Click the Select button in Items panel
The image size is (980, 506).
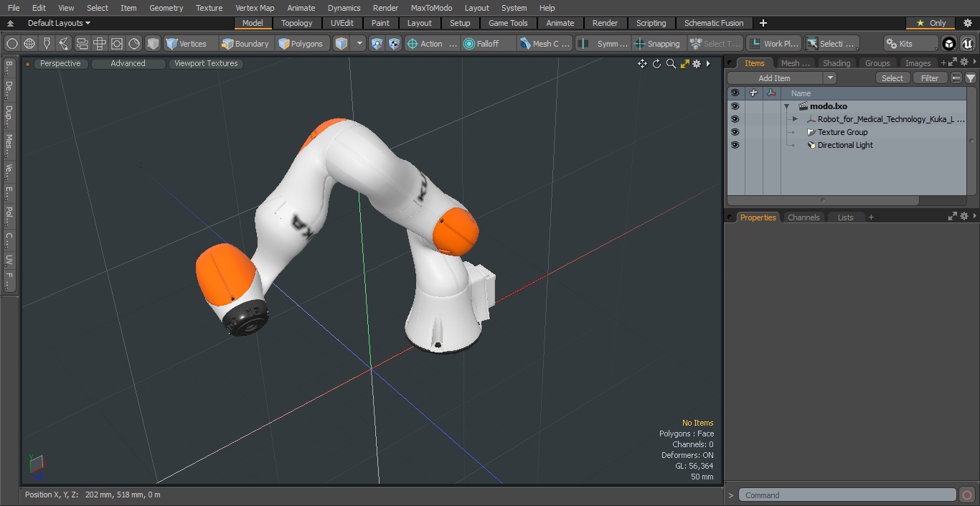point(892,78)
